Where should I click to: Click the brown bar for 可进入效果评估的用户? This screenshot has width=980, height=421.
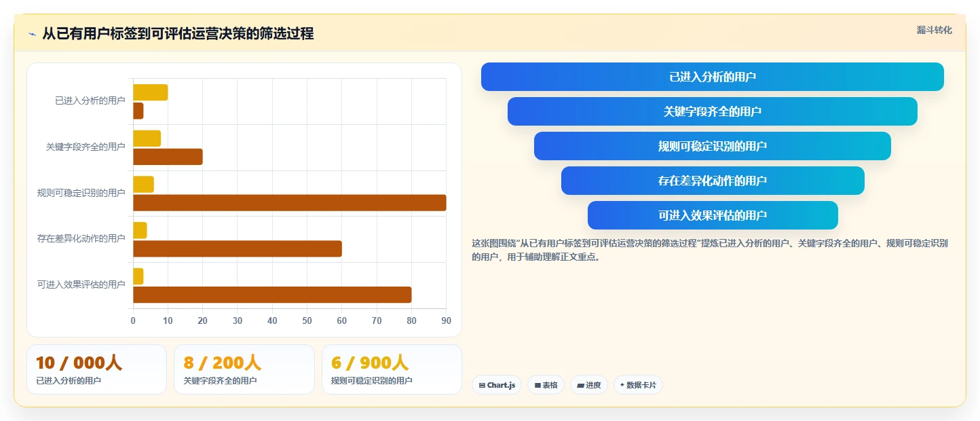[x=272, y=295]
